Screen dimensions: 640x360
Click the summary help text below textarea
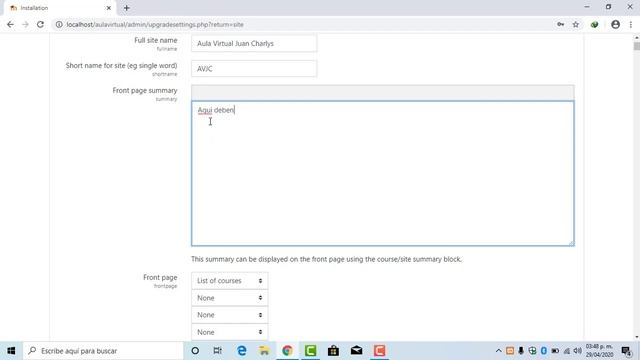[x=327, y=259]
